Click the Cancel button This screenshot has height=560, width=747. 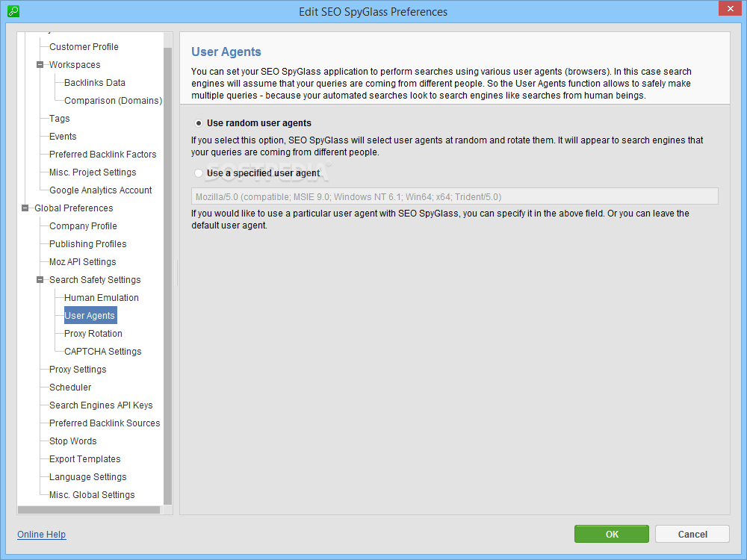pyautogui.click(x=692, y=535)
